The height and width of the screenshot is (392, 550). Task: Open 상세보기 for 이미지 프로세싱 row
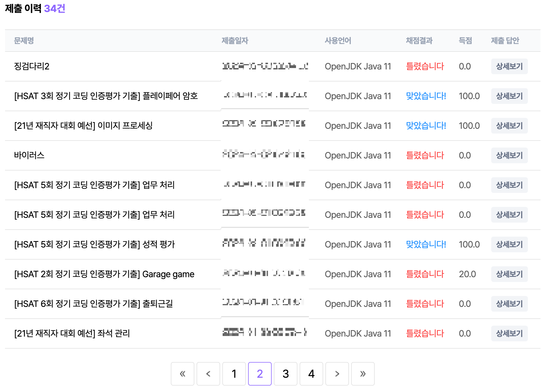[509, 126]
